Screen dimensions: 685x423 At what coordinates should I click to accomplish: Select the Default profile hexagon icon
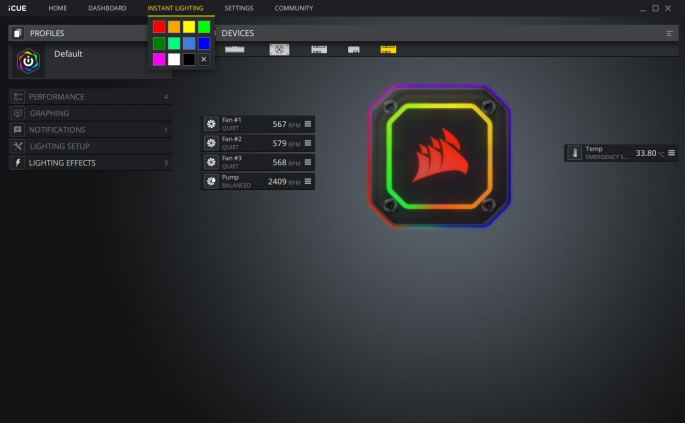pos(28,61)
